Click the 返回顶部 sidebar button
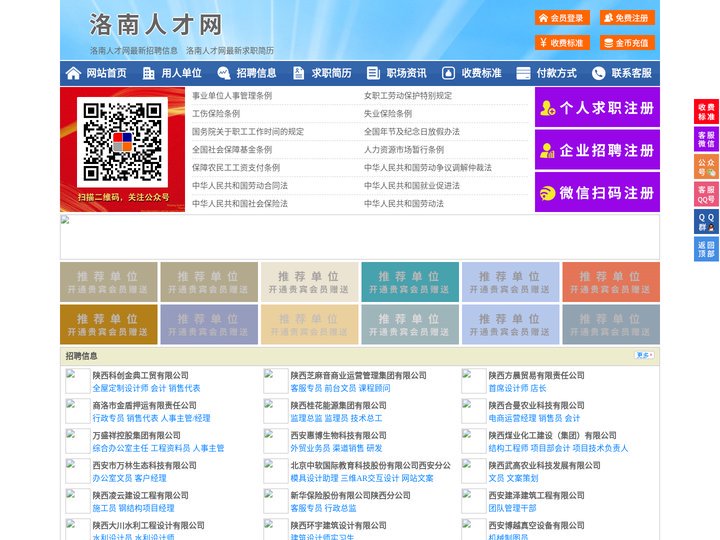720x540 pixels. pos(706,249)
